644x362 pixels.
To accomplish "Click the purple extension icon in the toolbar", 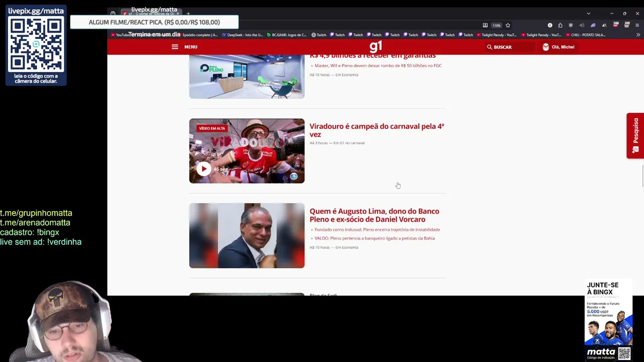I will [x=593, y=25].
